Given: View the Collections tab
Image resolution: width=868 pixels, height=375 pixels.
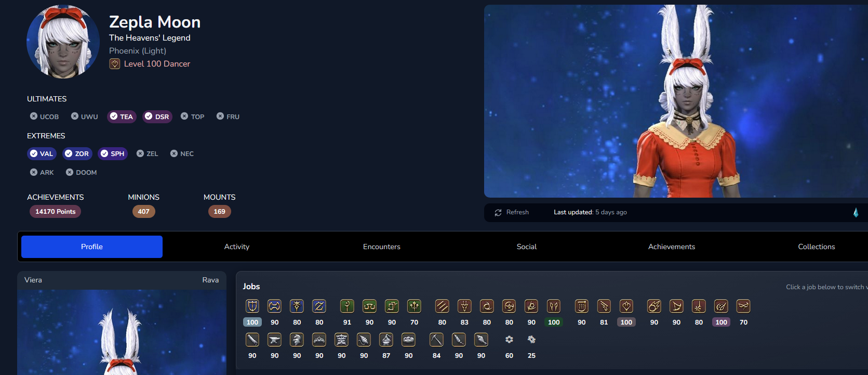Looking at the screenshot, I should pyautogui.click(x=817, y=247).
